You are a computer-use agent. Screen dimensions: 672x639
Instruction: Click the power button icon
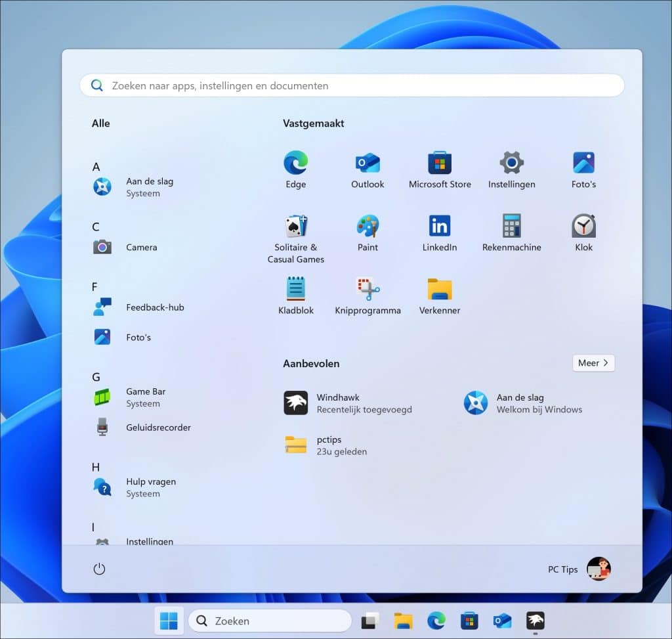point(99,569)
